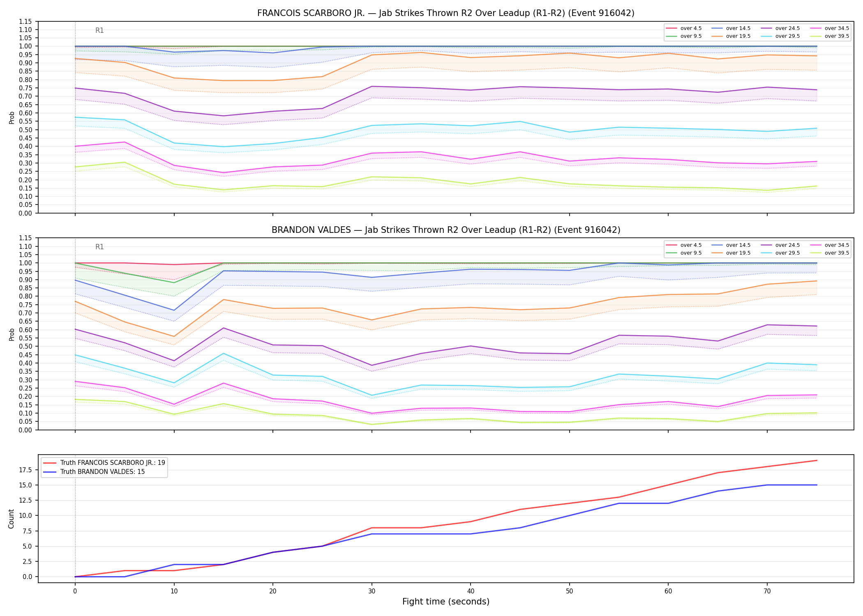Click x-axis tick label '30'
Screen dimensions: 863x616
point(372,591)
